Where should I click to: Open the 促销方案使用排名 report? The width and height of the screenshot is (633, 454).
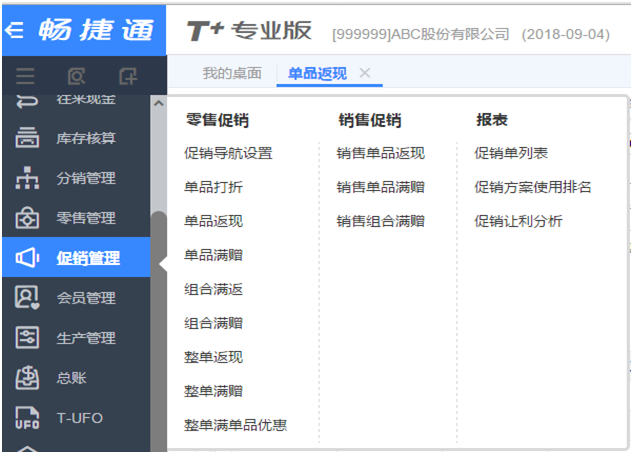533,187
